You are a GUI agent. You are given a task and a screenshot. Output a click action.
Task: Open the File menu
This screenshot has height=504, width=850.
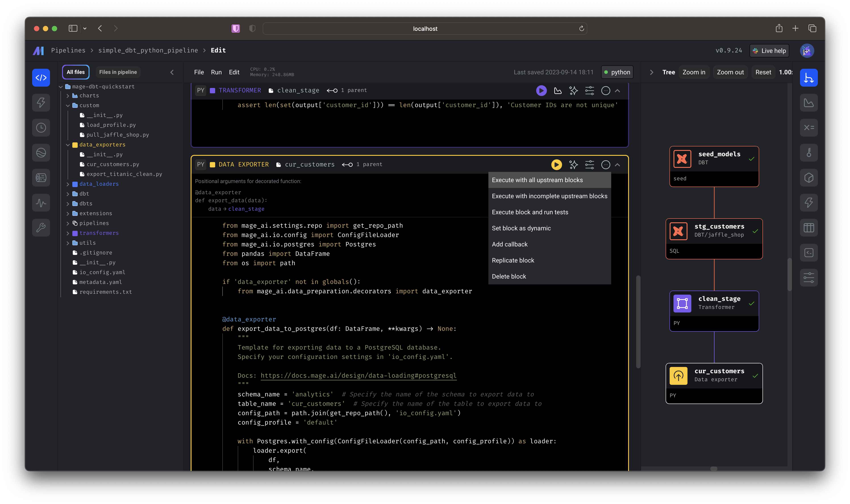click(x=199, y=72)
